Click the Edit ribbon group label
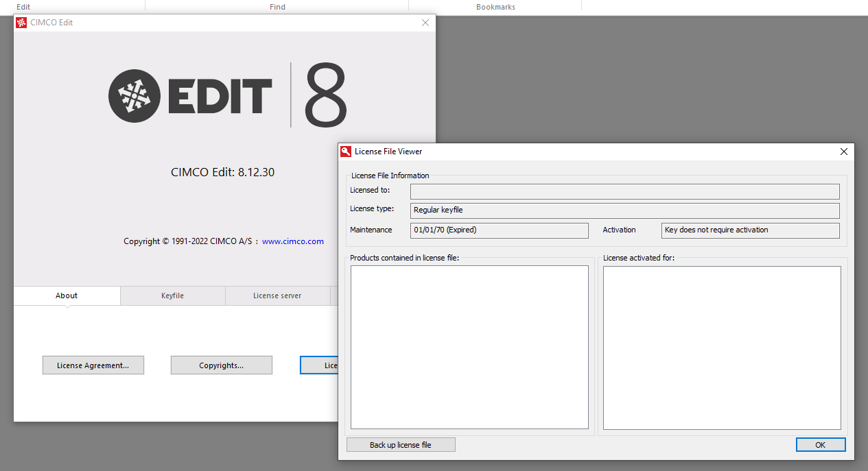Viewport: 868px width, 471px height. (23, 7)
